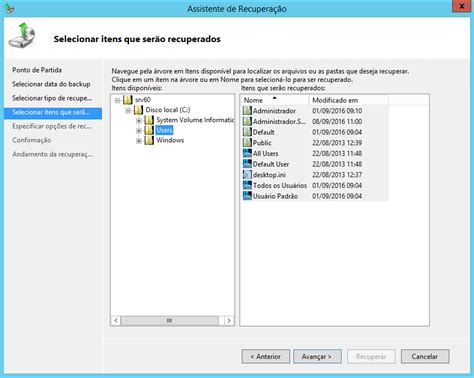
Task: Select the Public row name
Action: [262, 143]
